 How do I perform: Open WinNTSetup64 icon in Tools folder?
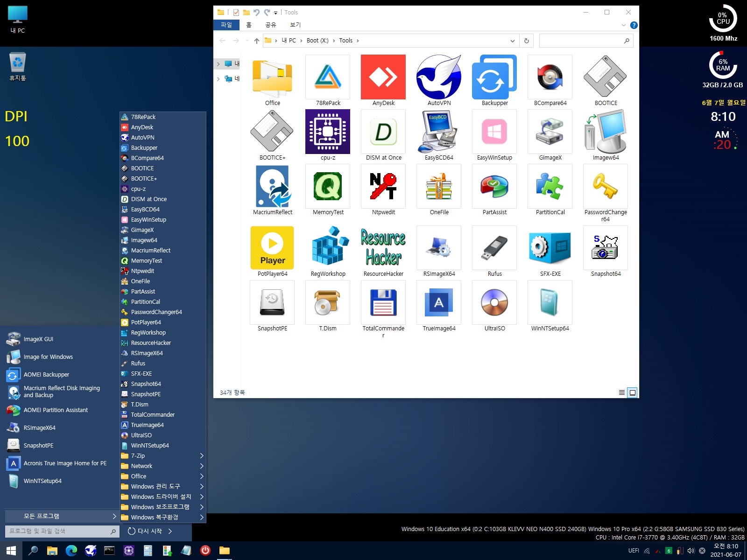(550, 302)
